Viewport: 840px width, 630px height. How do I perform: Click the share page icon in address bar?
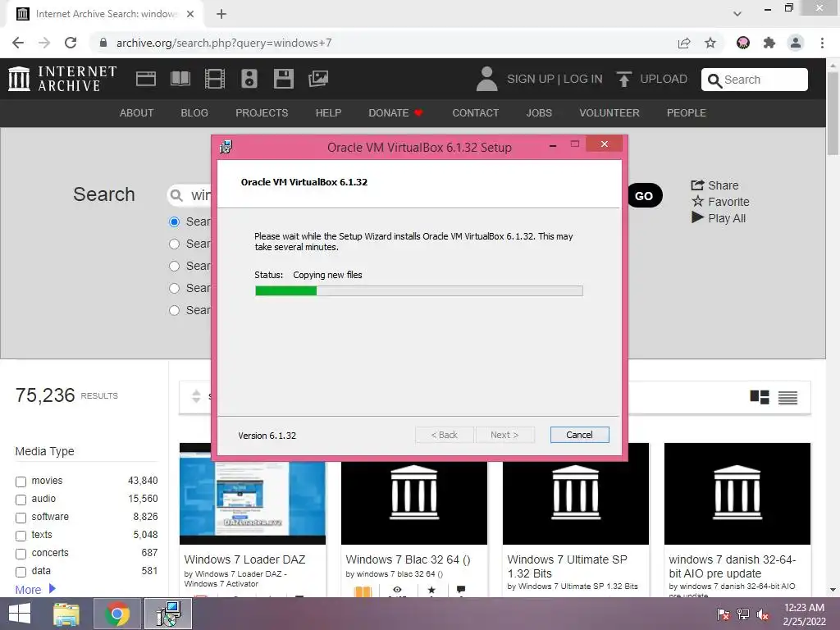click(x=684, y=43)
